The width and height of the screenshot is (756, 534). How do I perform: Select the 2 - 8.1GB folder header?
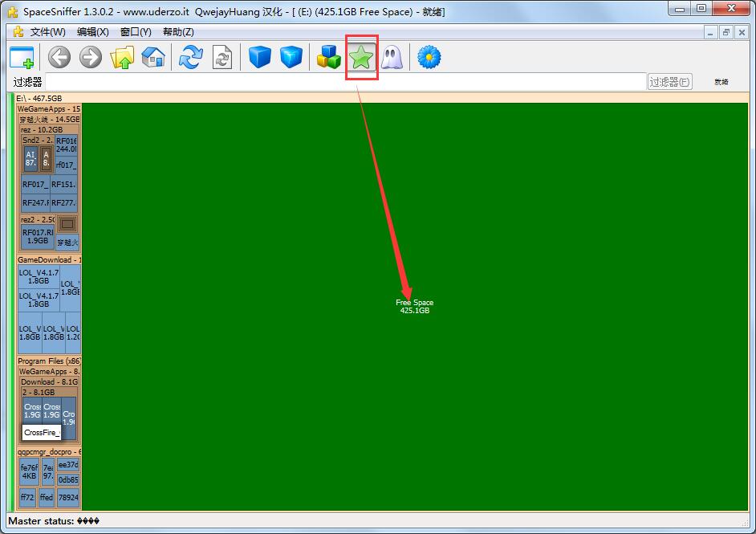tap(49, 392)
